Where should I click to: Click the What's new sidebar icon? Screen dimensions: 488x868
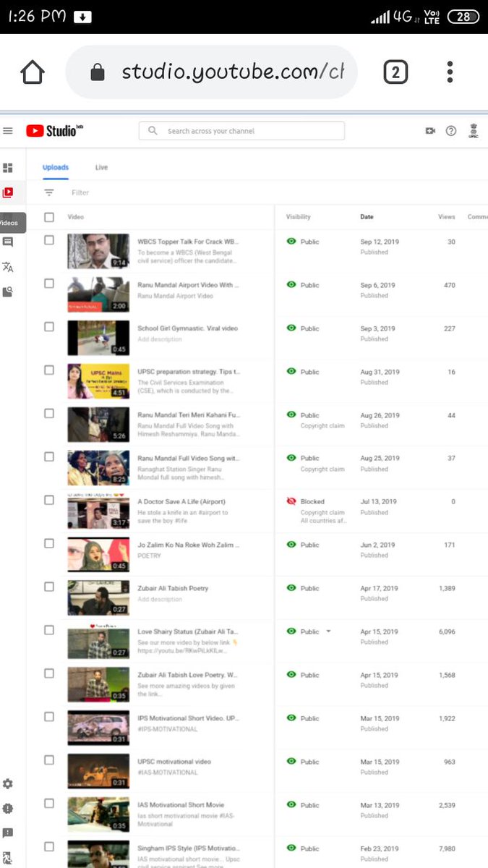click(x=8, y=809)
